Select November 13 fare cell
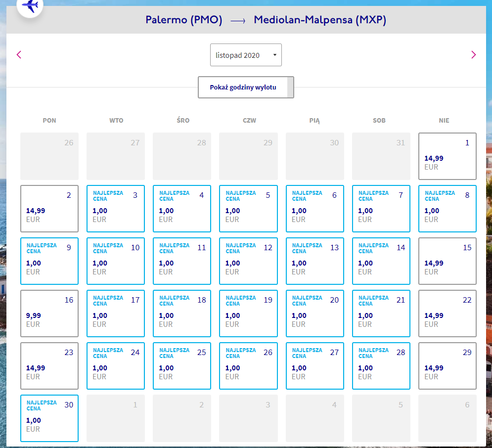The image size is (492, 448). click(x=314, y=261)
